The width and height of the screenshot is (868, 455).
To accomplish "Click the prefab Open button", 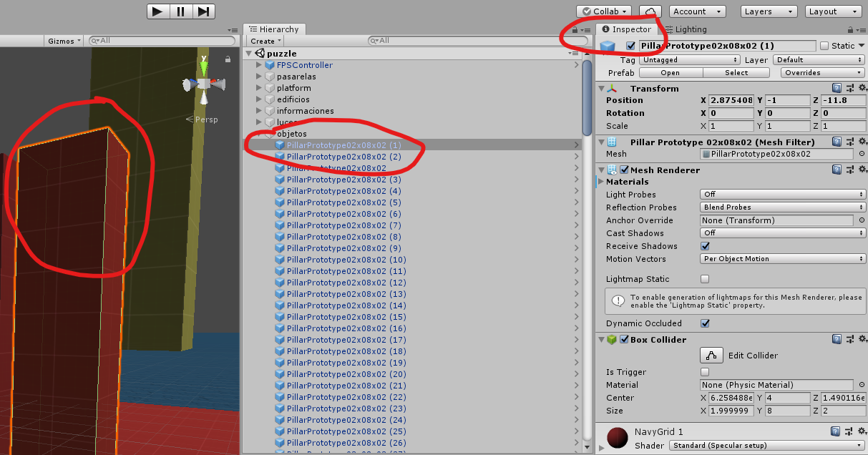I will (670, 73).
